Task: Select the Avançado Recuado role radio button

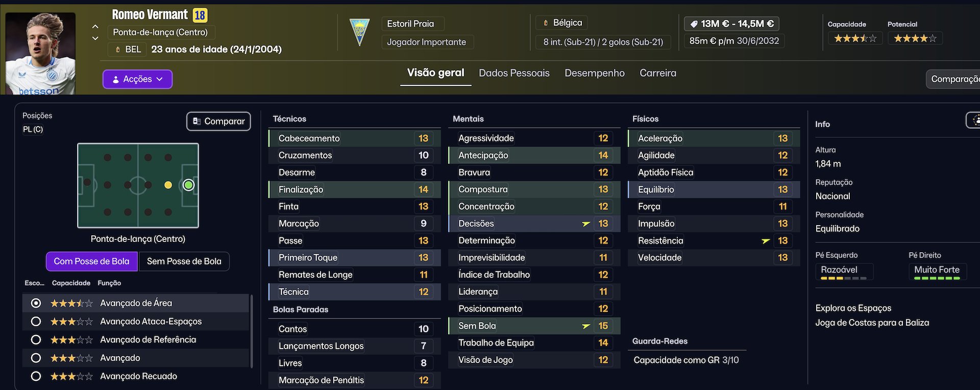Action: pos(36,377)
